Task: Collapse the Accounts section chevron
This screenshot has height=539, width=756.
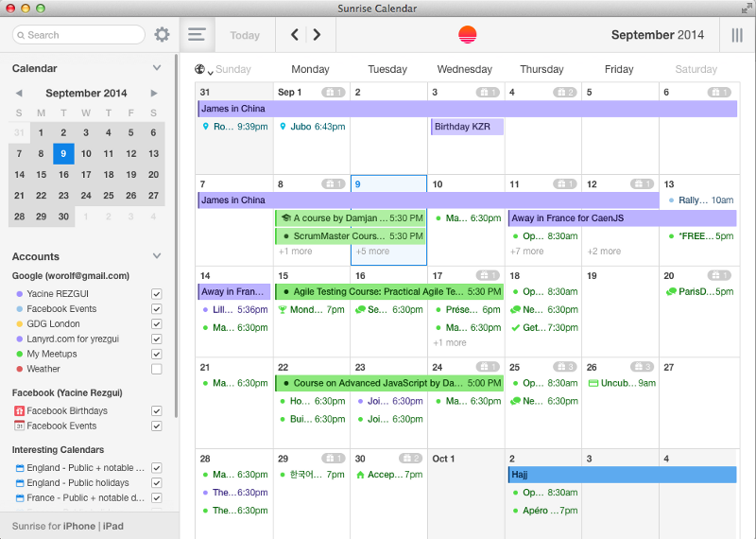Action: pyautogui.click(x=157, y=256)
